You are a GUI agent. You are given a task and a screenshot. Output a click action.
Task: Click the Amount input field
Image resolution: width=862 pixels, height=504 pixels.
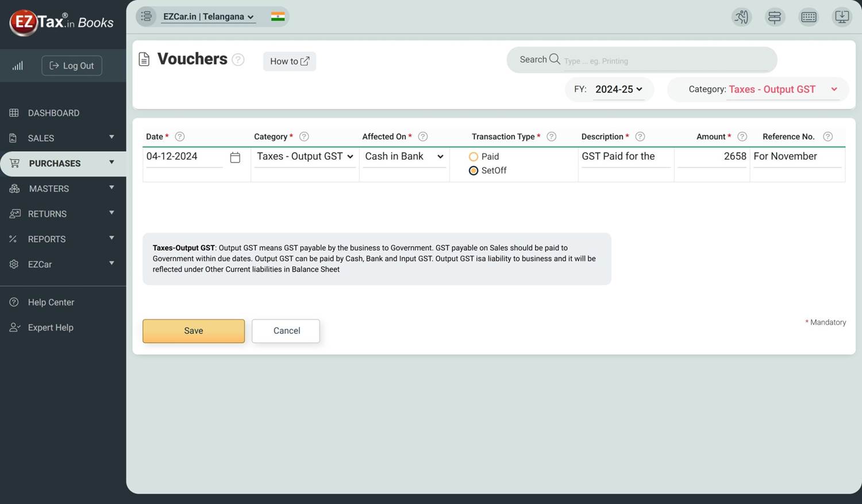point(712,157)
